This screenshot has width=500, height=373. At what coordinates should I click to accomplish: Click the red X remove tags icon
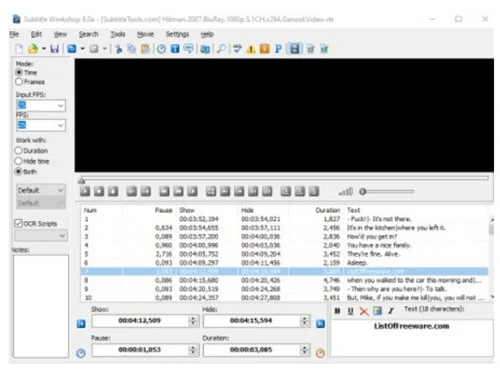pyautogui.click(x=364, y=311)
